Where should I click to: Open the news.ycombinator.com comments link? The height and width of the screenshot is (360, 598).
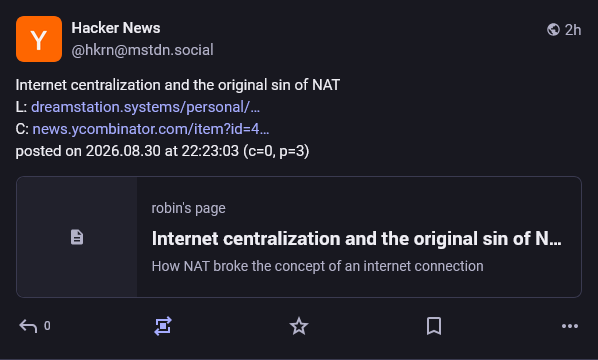(x=151, y=129)
